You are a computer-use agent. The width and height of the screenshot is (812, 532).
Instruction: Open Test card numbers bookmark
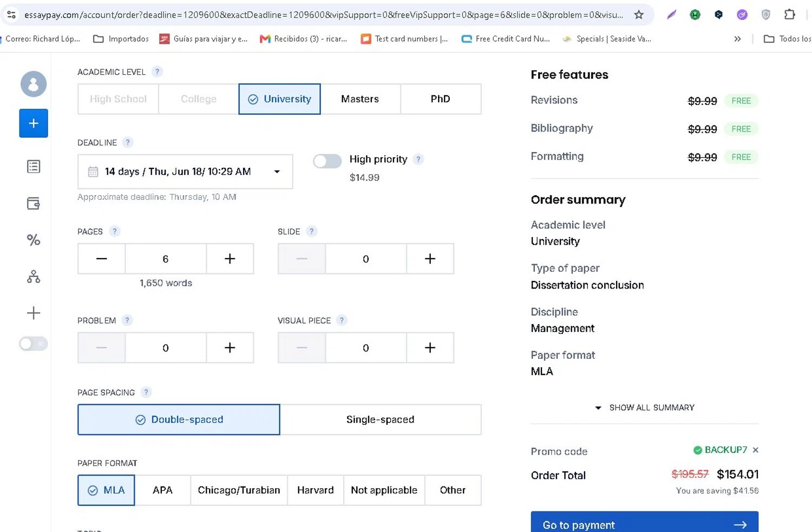404,39
